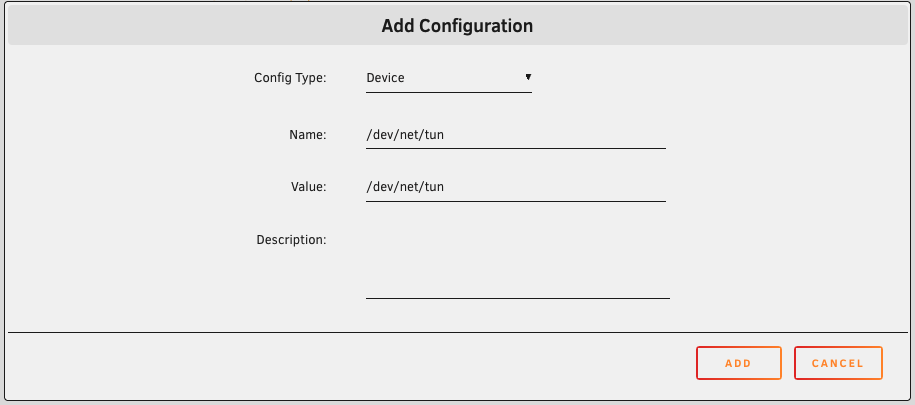Click into the Name input field
The width and height of the screenshot is (915, 405).
515,133
